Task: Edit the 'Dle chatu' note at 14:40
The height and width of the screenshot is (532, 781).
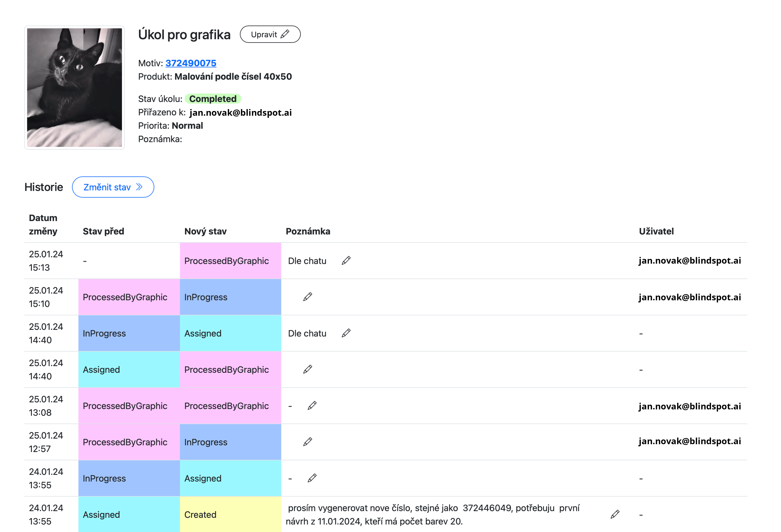Action: (346, 333)
